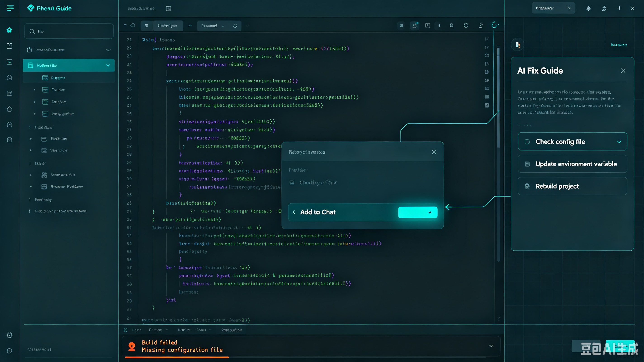Collapse the highlighted Rojsus Tile folder chevron
The height and width of the screenshot is (362, 644).
(108, 66)
